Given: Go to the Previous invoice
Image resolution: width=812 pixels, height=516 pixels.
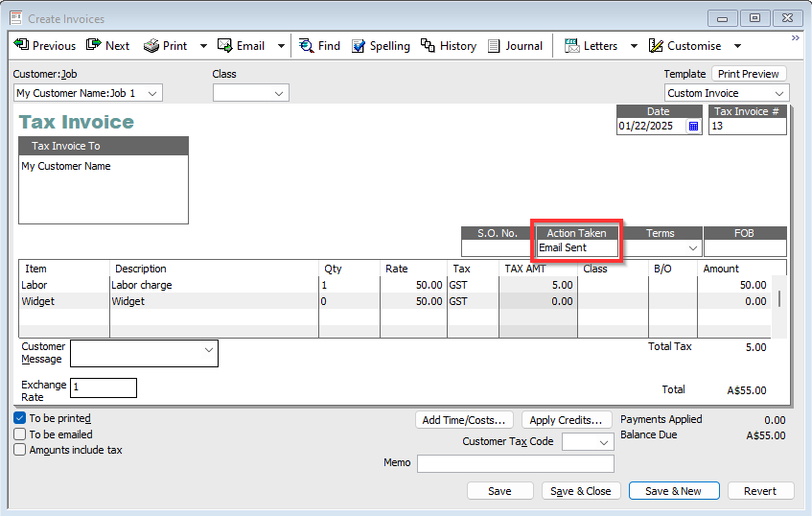Looking at the screenshot, I should (44, 46).
